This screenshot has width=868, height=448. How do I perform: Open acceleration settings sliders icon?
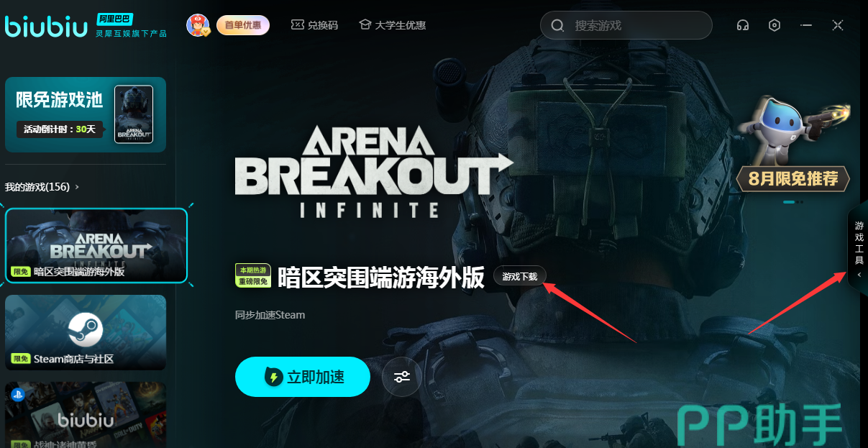pos(402,376)
